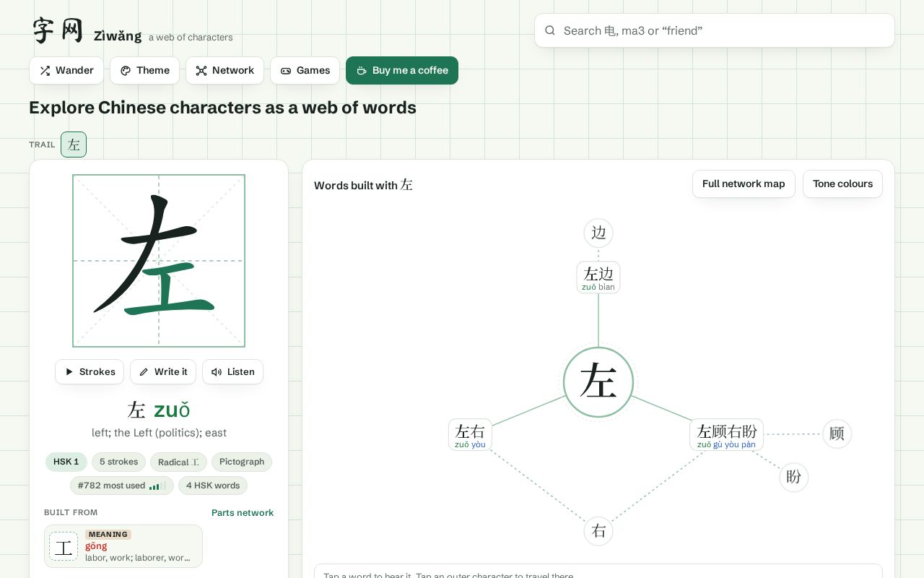Click the Buy me a coffee button
Image resolution: width=924 pixels, height=578 pixels.
point(402,71)
